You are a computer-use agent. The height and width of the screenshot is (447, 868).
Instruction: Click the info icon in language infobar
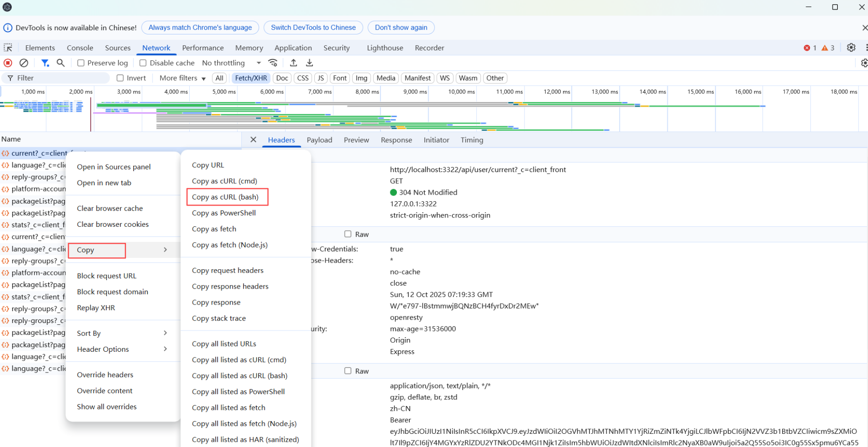(x=8, y=28)
